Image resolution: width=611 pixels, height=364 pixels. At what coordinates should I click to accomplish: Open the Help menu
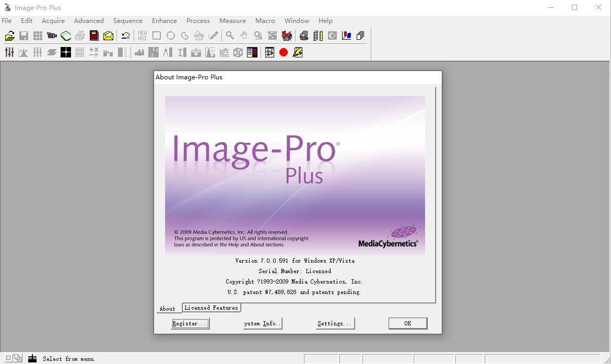click(325, 21)
